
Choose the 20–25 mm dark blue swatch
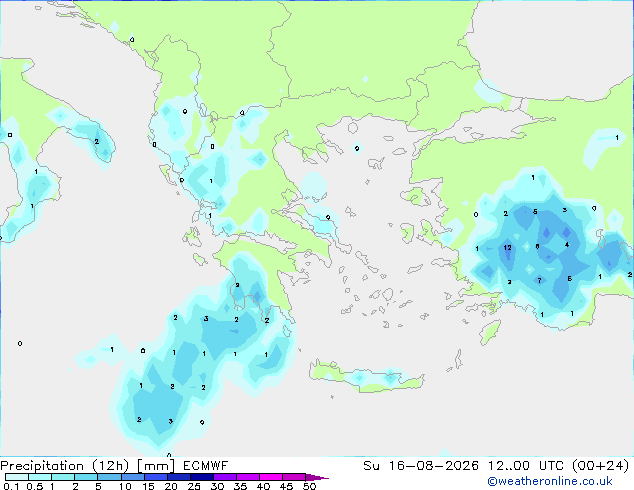pos(179,477)
